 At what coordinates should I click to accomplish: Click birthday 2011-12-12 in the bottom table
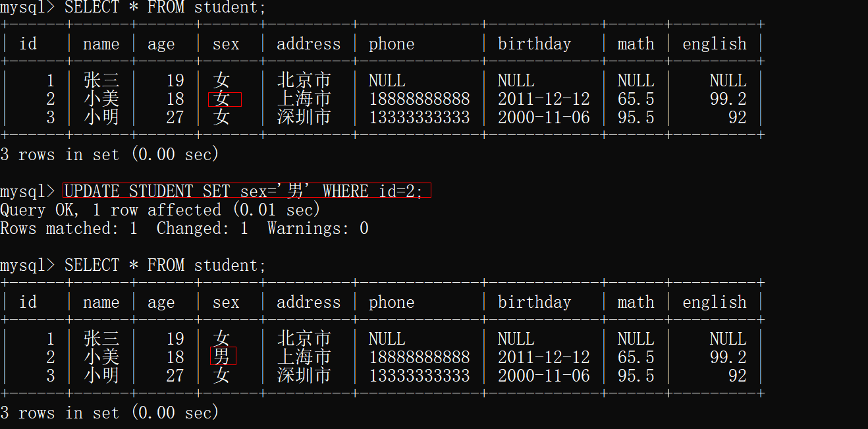tap(543, 357)
